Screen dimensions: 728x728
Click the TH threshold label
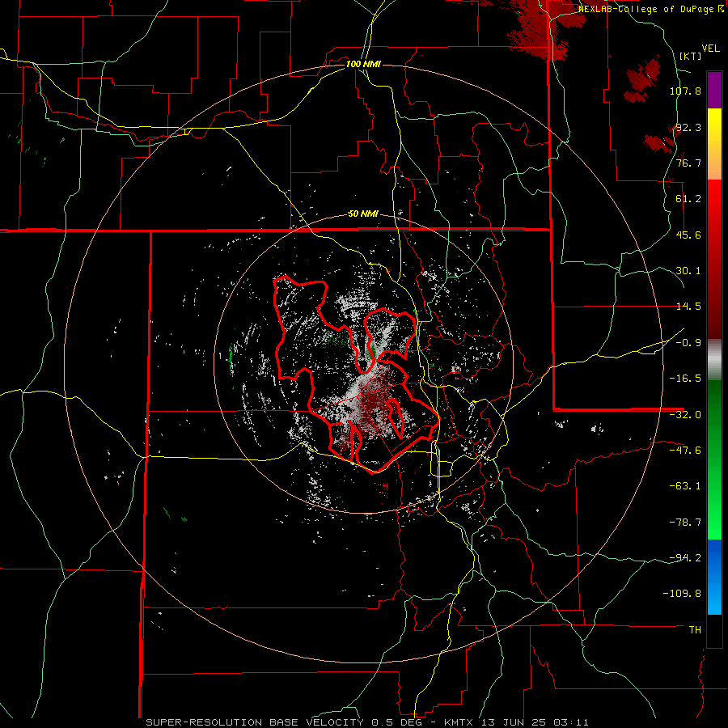coord(695,630)
